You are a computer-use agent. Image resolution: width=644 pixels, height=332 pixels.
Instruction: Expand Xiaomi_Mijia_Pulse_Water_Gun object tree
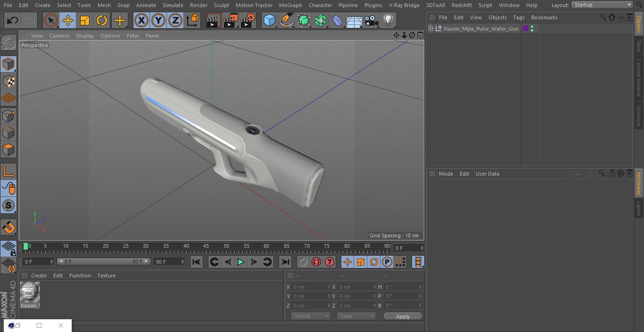click(x=430, y=29)
